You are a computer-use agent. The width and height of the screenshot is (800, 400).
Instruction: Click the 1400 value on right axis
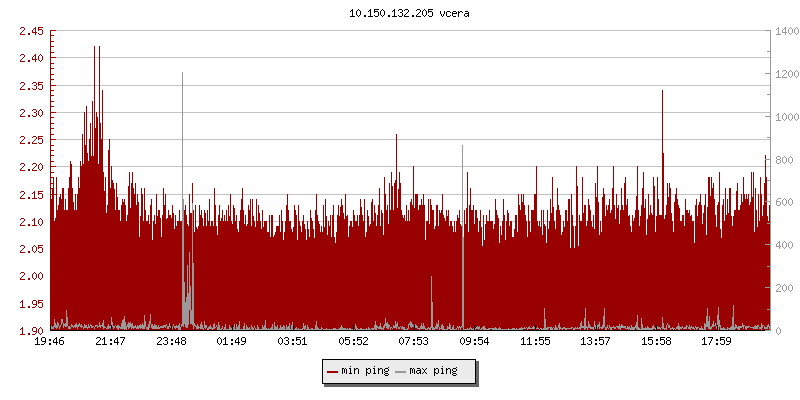coord(785,31)
